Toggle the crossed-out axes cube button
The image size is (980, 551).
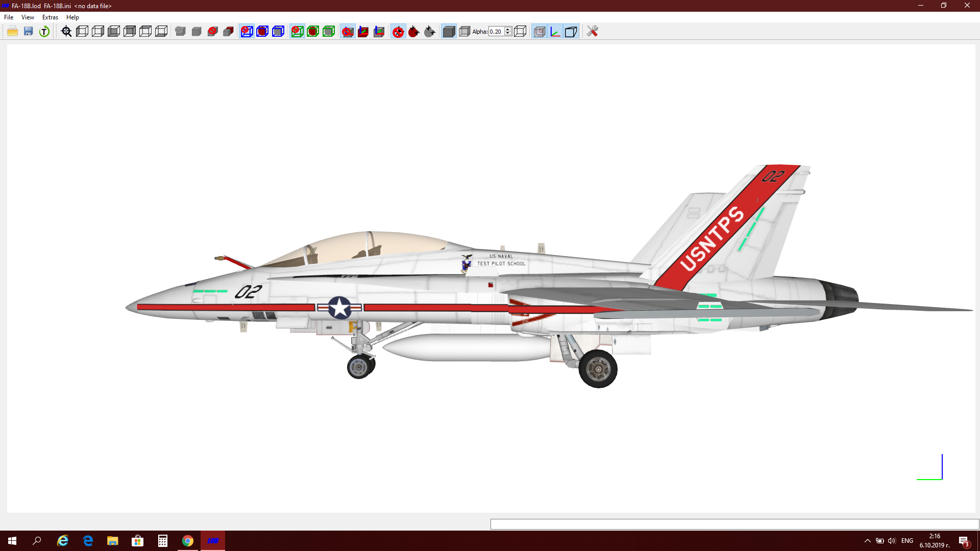[348, 32]
